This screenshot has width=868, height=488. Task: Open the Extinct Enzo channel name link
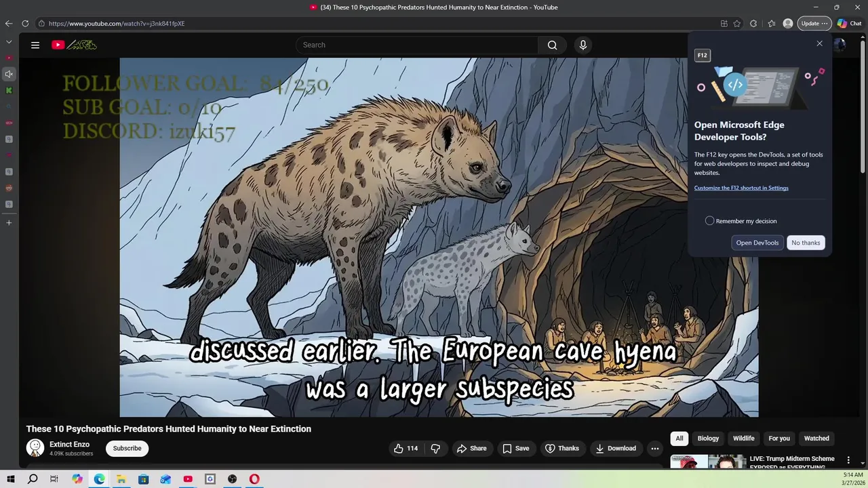(69, 445)
